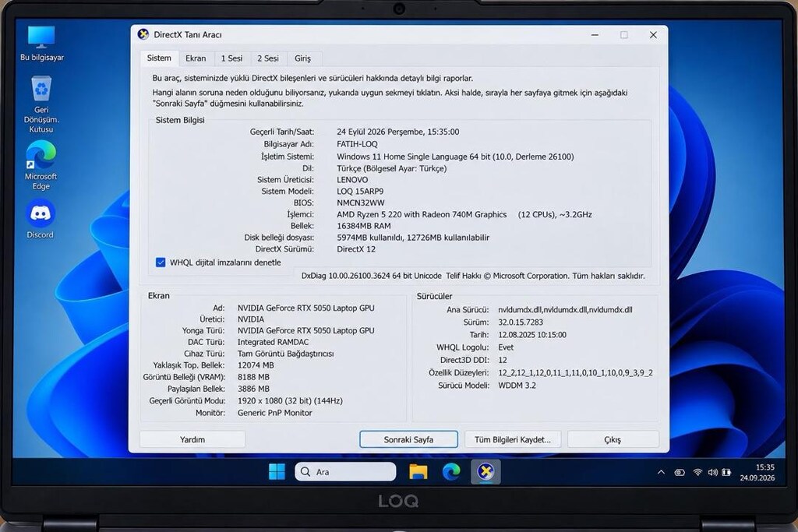Click the Çıkış button

[613, 439]
